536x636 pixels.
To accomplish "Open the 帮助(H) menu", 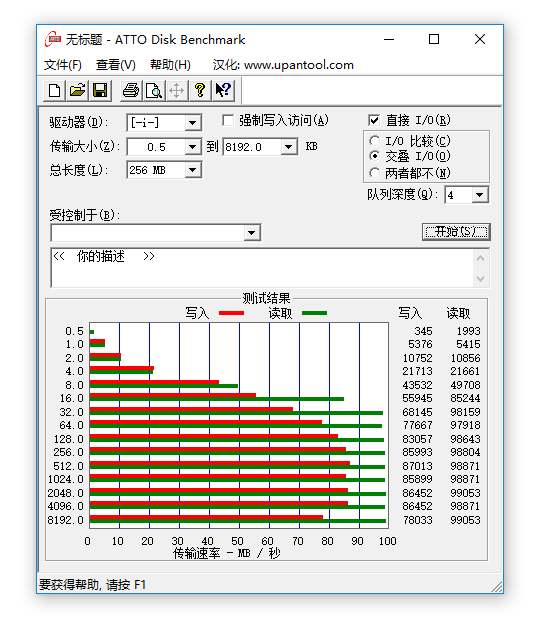I will pyautogui.click(x=170, y=65).
